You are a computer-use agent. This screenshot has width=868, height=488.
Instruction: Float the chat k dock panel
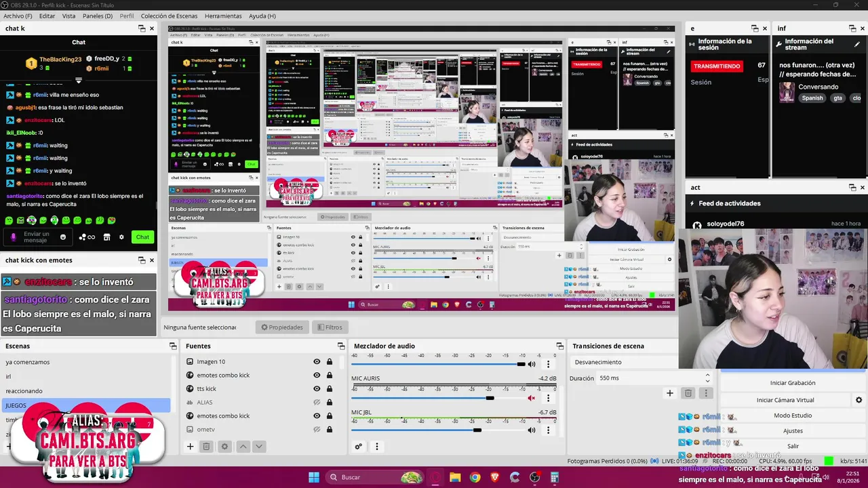point(142,28)
